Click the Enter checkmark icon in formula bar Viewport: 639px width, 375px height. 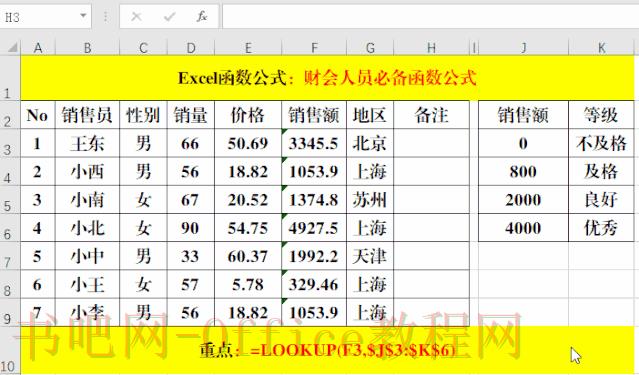(169, 17)
